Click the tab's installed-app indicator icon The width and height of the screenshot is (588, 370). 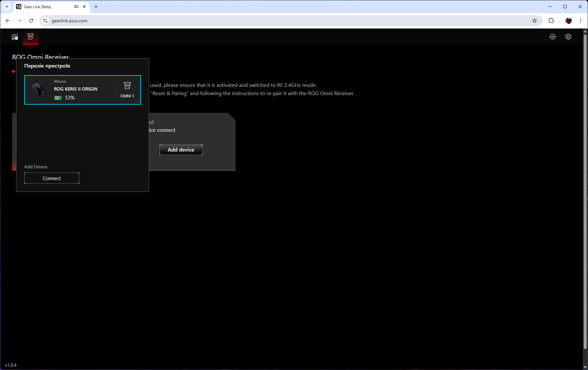coord(76,7)
